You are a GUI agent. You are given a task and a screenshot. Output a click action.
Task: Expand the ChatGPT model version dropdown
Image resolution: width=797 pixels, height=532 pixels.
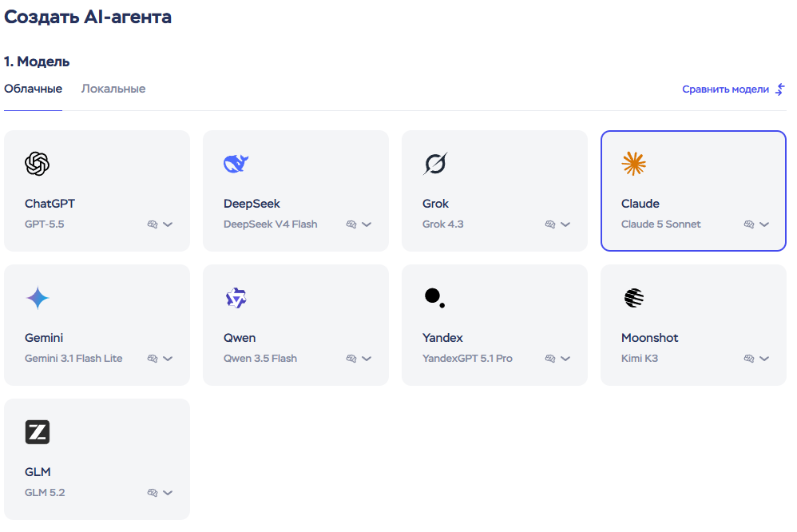tap(168, 224)
